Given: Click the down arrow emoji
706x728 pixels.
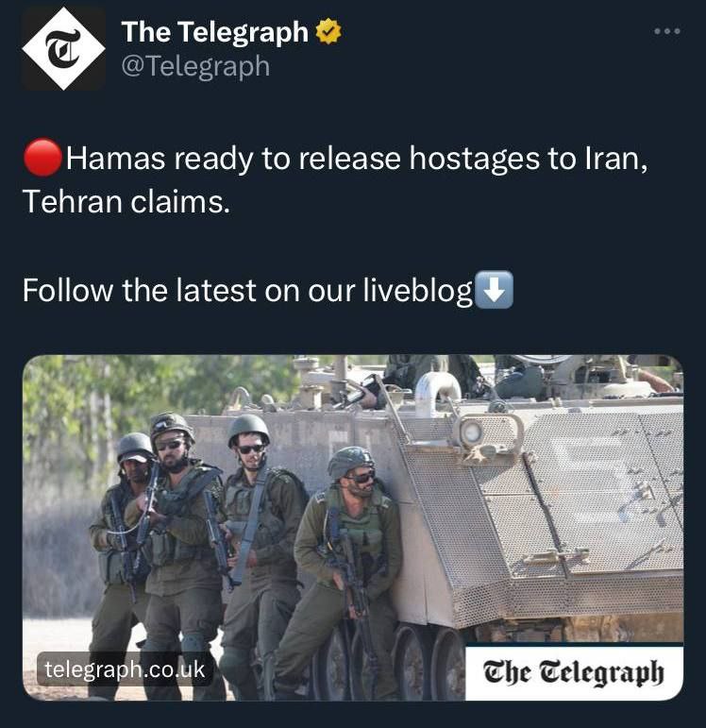Looking at the screenshot, I should tap(495, 290).
